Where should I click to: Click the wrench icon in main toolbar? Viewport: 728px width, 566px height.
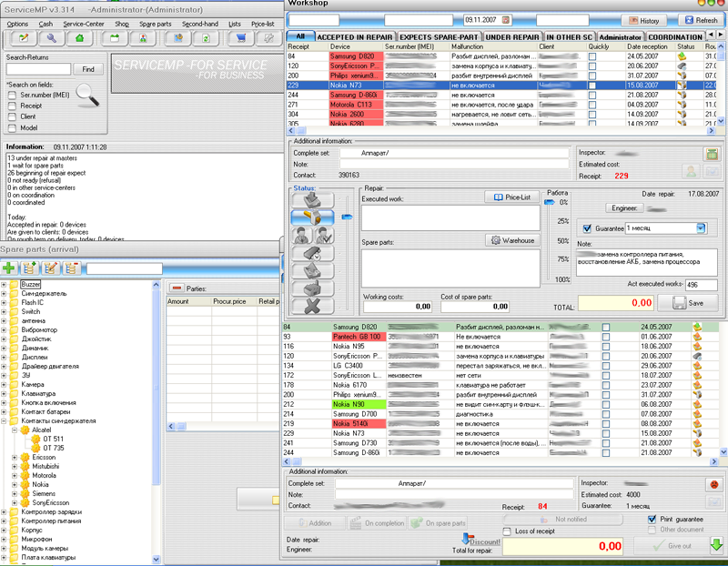tap(51, 38)
